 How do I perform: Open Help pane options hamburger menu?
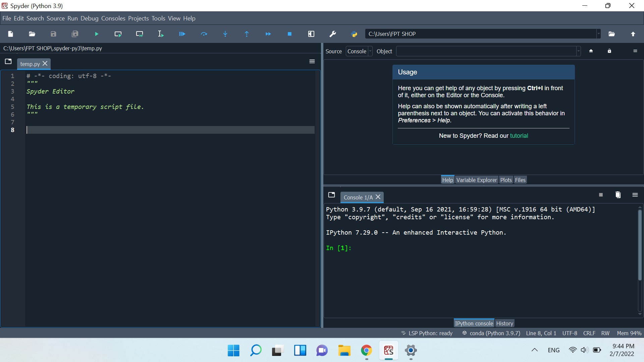[635, 51]
